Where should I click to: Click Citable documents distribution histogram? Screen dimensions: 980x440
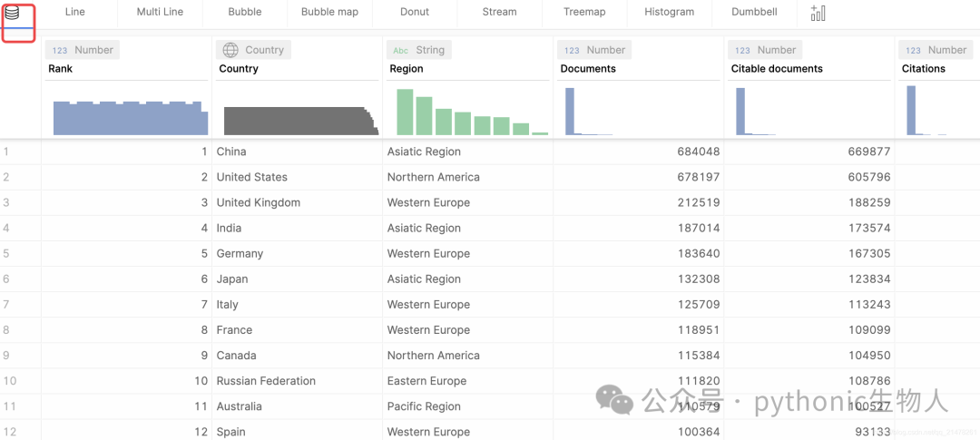point(756,112)
